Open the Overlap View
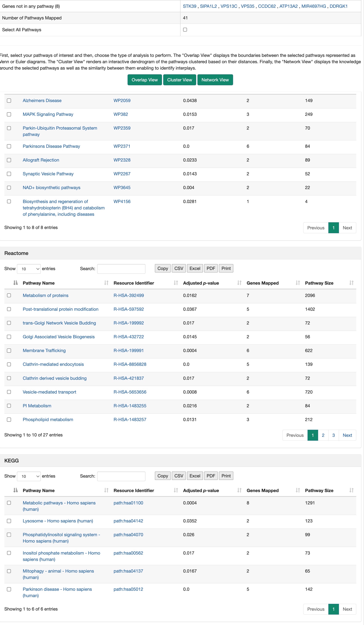Viewport: 364px width, 625px height. click(x=145, y=80)
